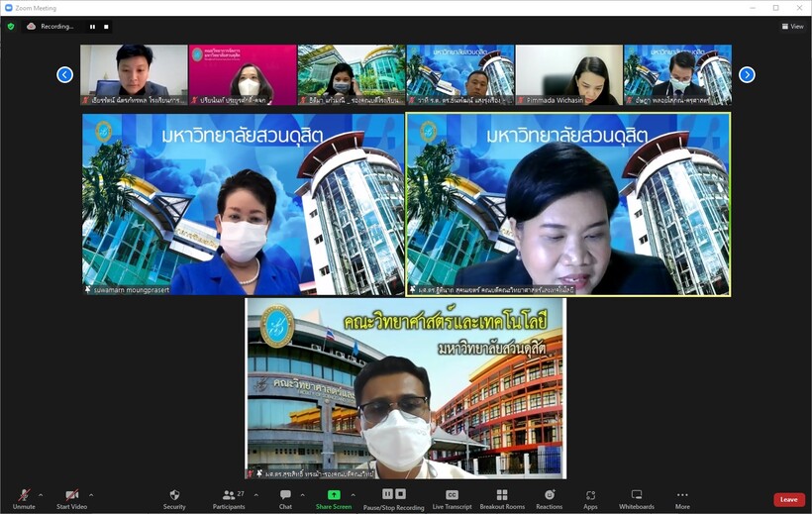Image resolution: width=812 pixels, height=514 pixels.
Task: Open the Chat panel
Action: 285,499
